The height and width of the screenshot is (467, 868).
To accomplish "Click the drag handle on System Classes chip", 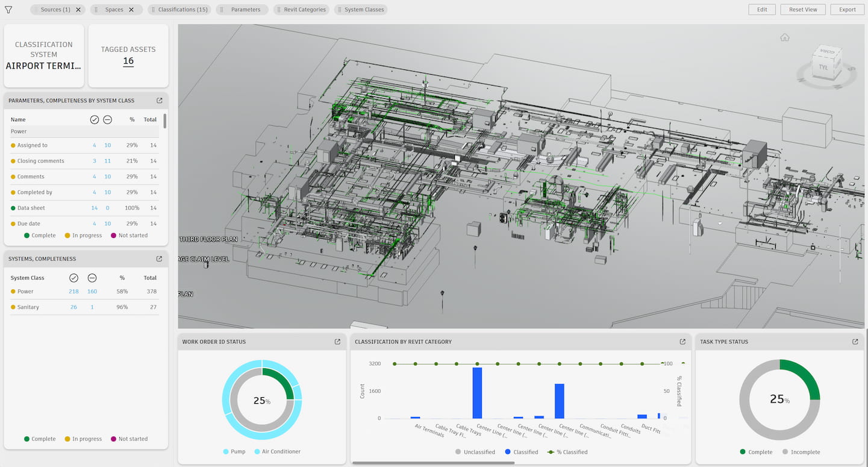I will tap(340, 10).
